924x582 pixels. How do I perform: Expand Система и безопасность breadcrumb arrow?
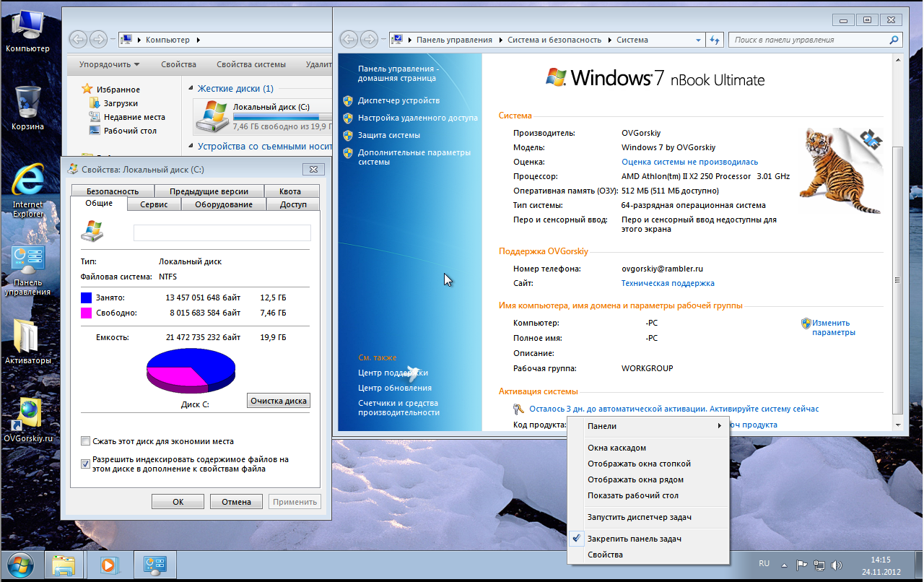tap(609, 40)
